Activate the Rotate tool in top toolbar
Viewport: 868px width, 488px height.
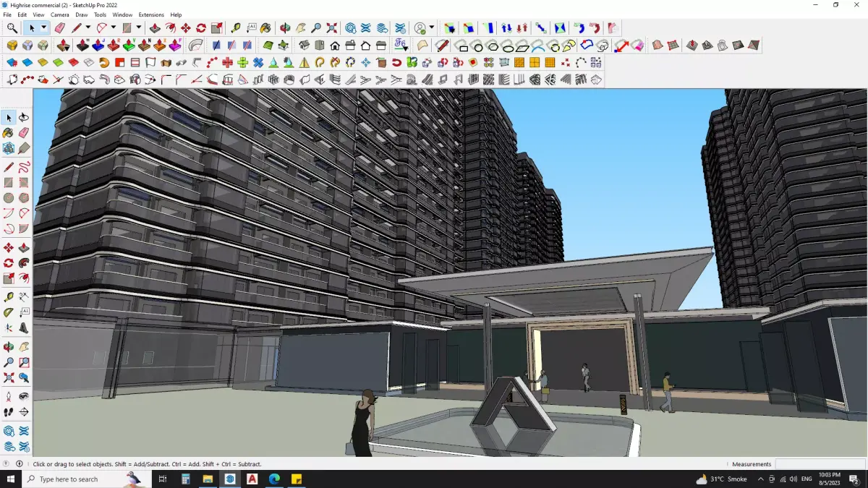point(201,28)
